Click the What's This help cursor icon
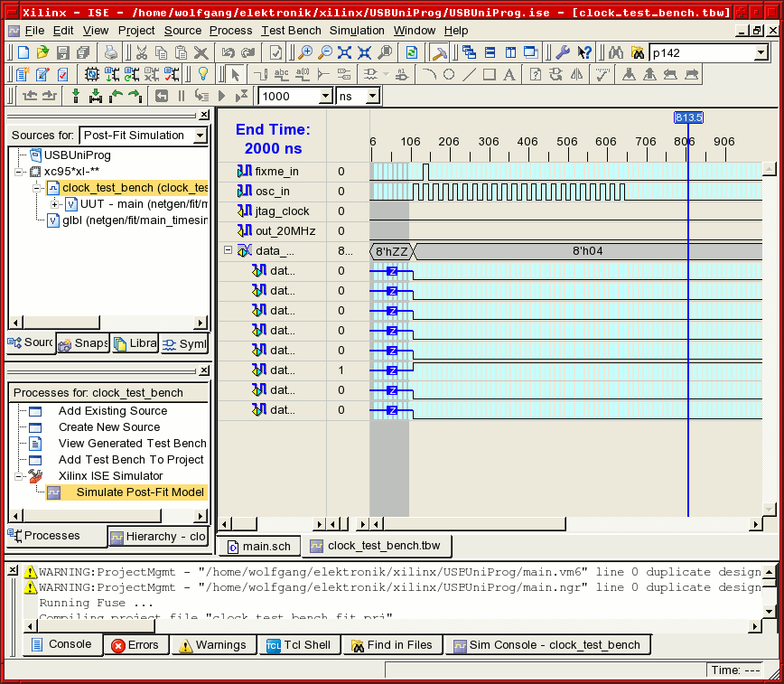Screen dimensions: 784x684 [584, 52]
